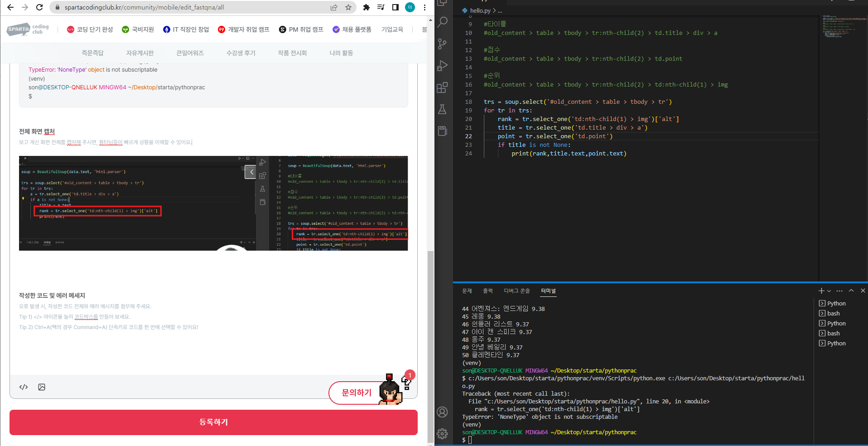
Task: Click the uploaded code screenshot thumbnail
Action: point(213,203)
